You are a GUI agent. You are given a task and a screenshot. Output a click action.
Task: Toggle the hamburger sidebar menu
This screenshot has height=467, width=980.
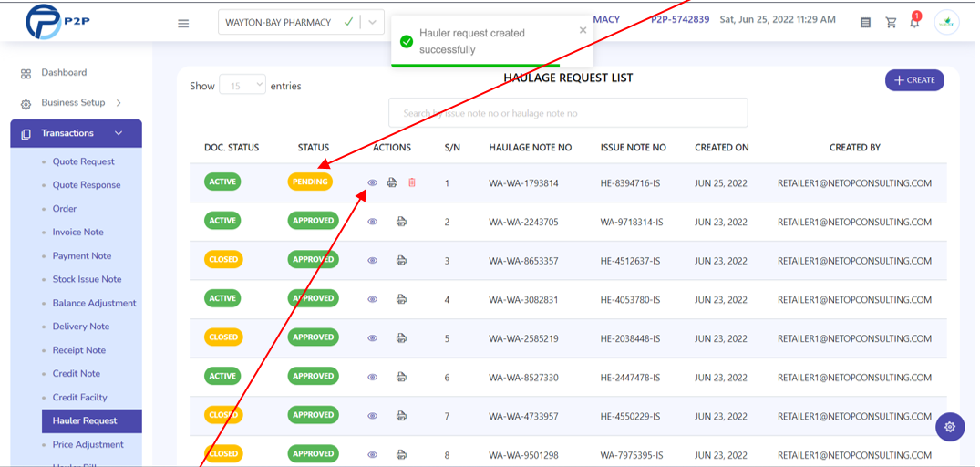pos(183,23)
